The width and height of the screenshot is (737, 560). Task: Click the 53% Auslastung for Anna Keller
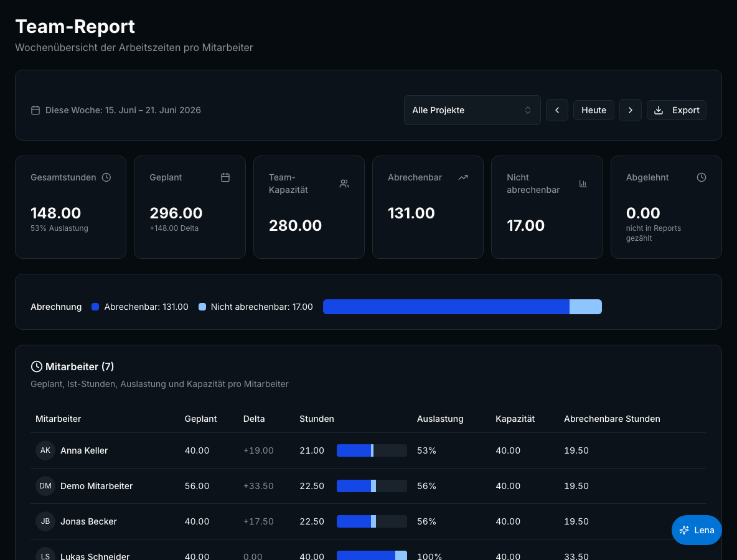(426, 450)
